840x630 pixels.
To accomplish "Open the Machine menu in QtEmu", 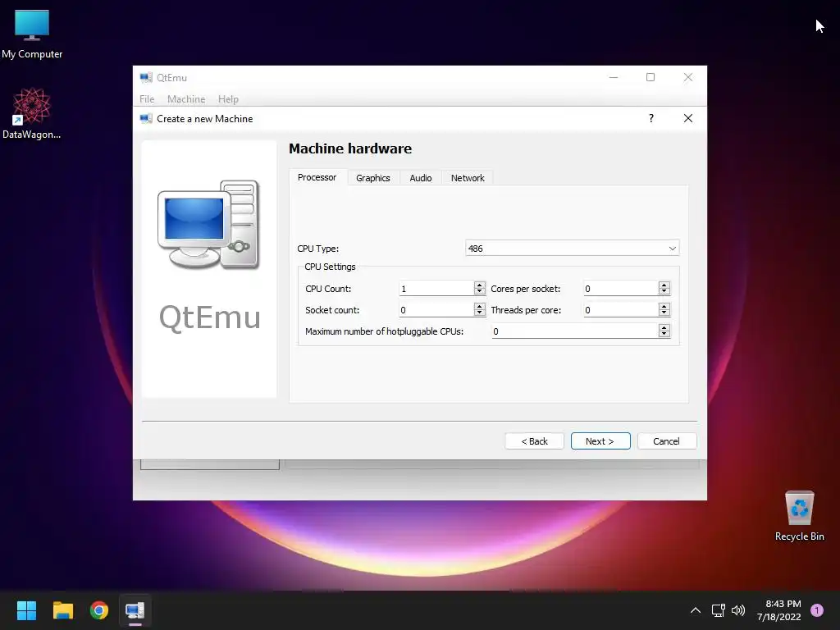I will click(186, 99).
